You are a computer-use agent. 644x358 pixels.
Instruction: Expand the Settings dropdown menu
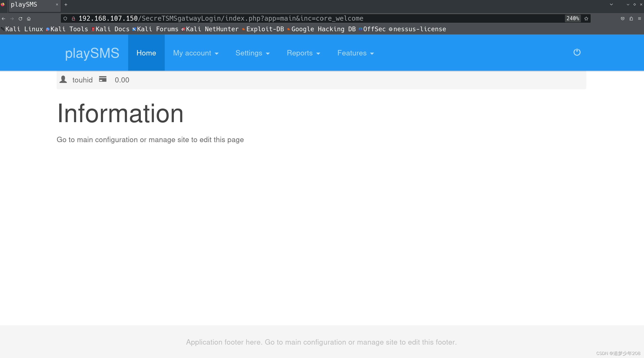click(x=253, y=53)
